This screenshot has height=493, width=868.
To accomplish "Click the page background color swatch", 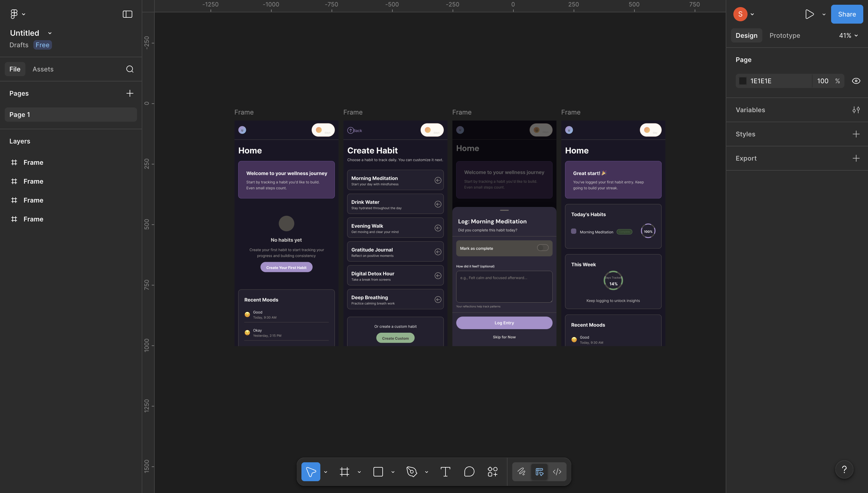I will (743, 81).
